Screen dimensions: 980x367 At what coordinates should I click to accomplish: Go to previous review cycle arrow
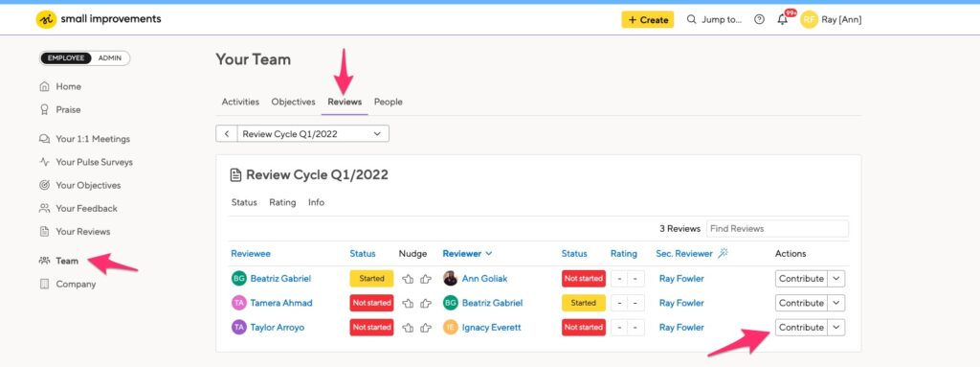click(x=226, y=134)
